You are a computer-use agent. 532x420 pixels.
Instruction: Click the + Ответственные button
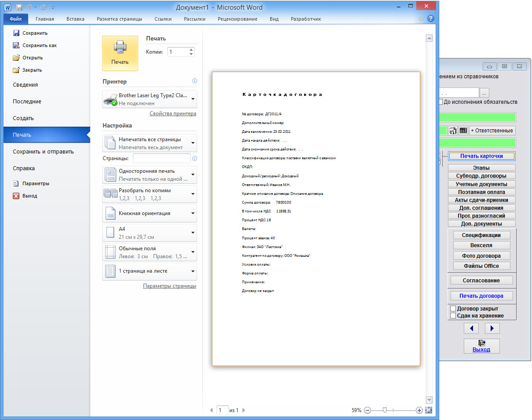(492, 131)
